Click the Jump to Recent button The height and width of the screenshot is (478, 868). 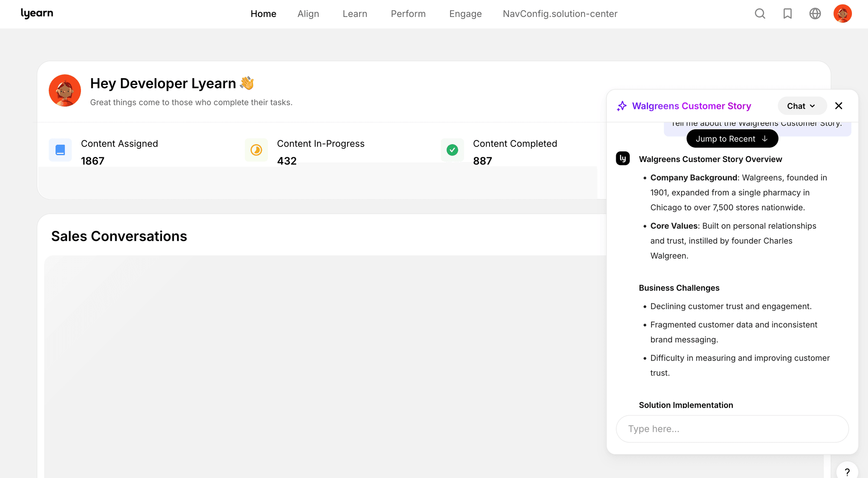[x=732, y=139]
